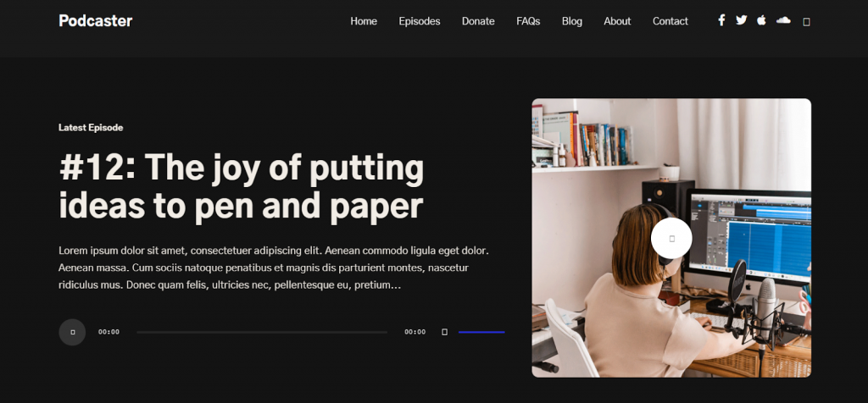Open the Facebook social link
868x403 pixels.
721,20
